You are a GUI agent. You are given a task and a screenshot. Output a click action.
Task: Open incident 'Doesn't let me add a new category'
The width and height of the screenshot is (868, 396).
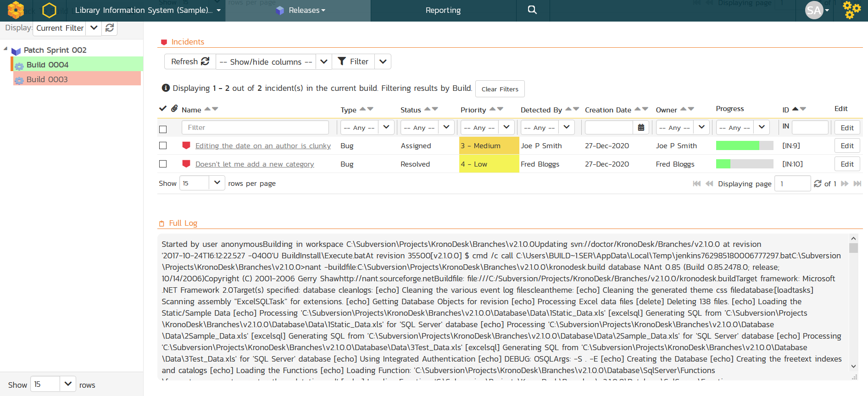[x=255, y=164]
